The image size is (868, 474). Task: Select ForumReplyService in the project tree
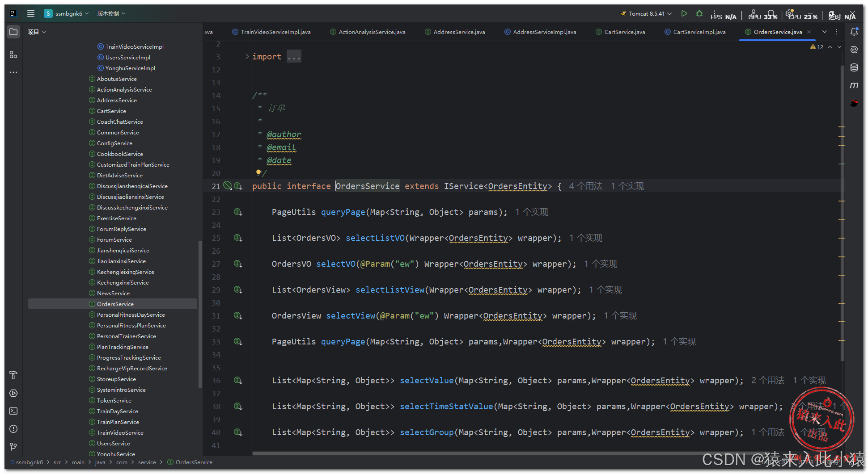click(x=121, y=229)
